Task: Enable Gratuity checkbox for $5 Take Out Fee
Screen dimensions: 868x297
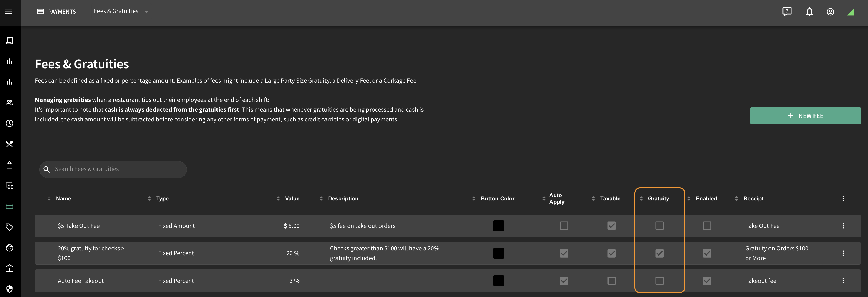Action: [659, 226]
